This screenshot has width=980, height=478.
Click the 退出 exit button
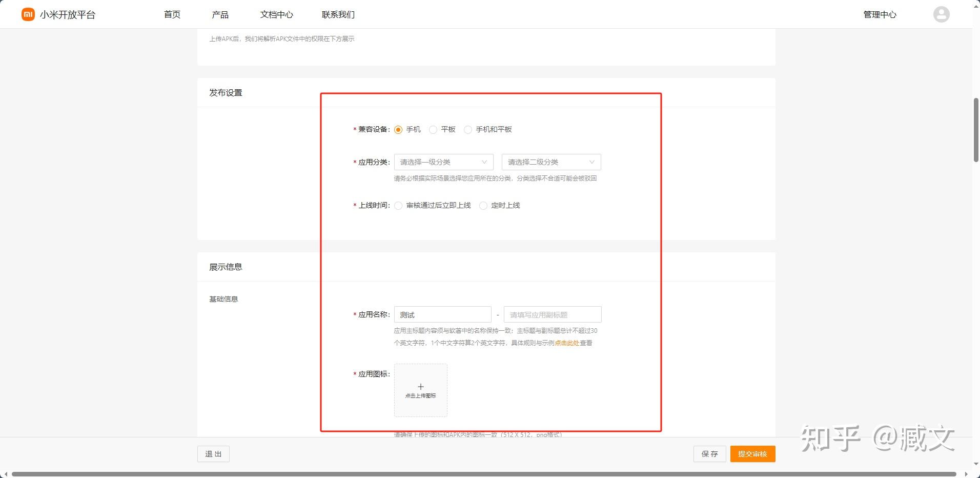coord(213,453)
